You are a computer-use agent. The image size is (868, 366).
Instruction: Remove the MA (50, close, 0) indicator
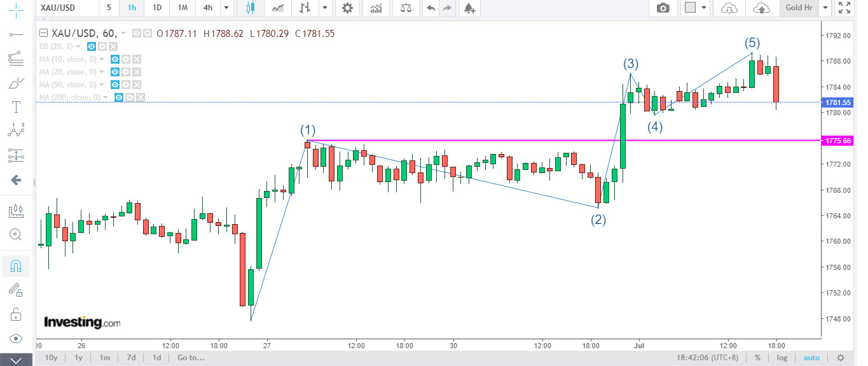[x=137, y=85]
